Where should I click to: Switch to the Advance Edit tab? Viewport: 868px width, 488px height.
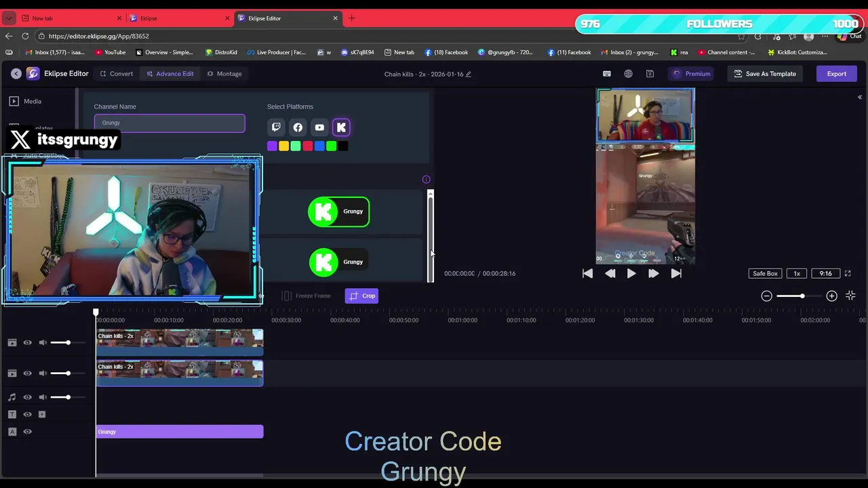(x=170, y=74)
